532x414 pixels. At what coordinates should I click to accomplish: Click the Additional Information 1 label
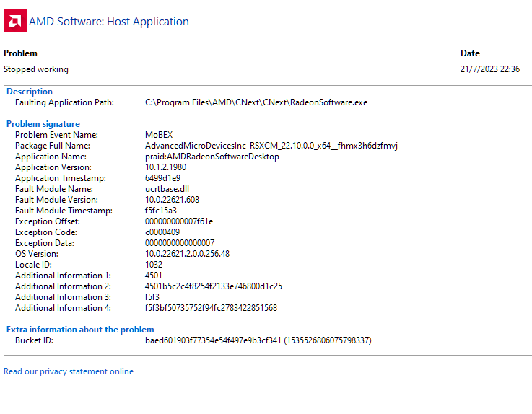pos(63,276)
